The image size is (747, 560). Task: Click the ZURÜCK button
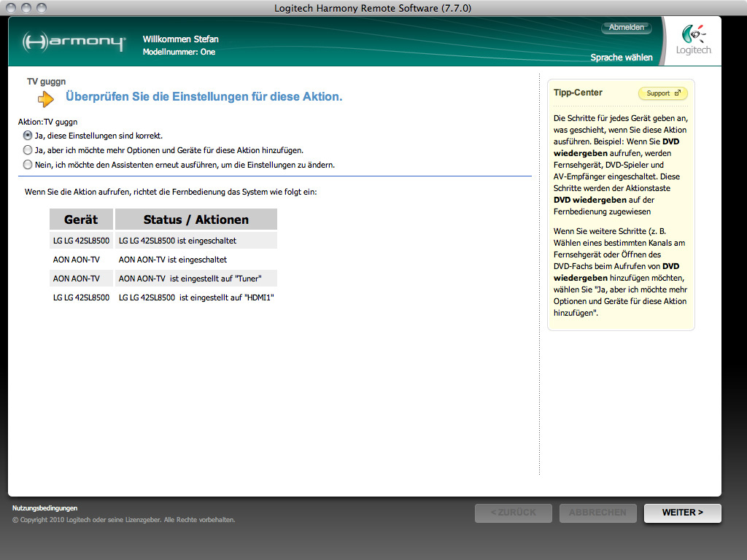(513, 513)
